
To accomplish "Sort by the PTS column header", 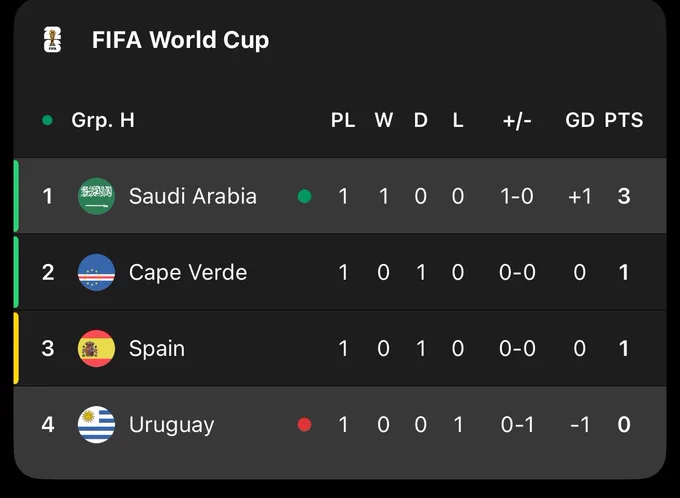I will point(624,120).
